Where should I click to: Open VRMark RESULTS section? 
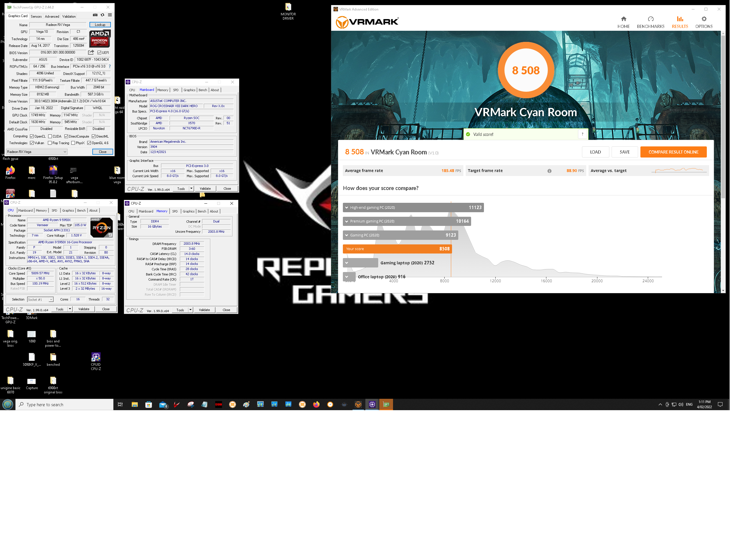[679, 22]
